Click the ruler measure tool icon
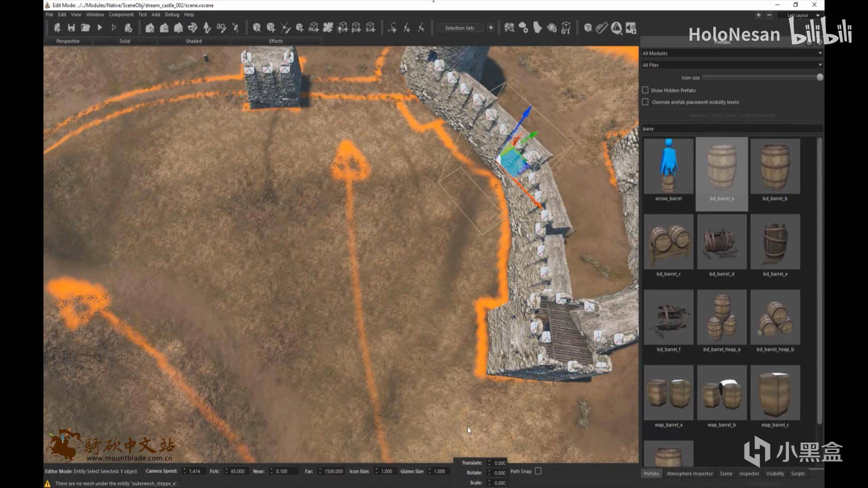 point(601,28)
